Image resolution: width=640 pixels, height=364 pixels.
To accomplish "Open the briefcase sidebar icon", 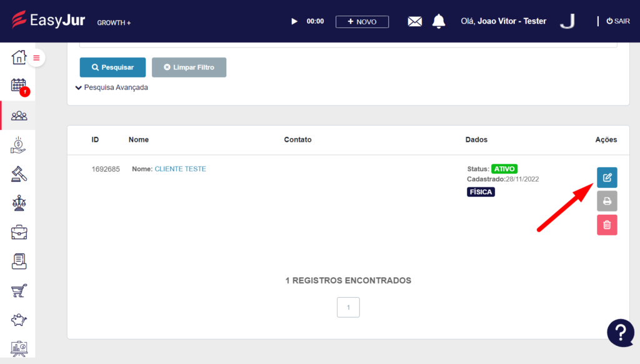I will tap(19, 232).
